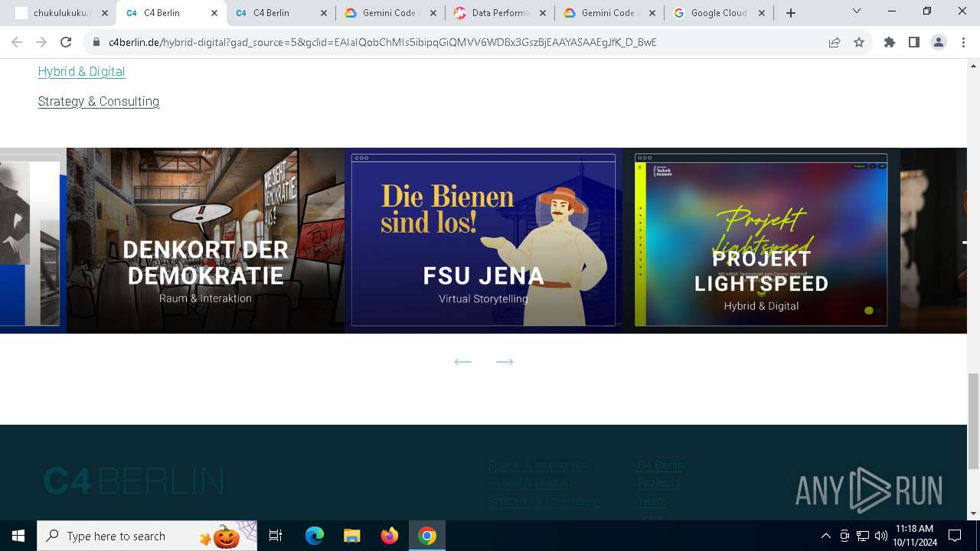Screen dimensions: 980x551
Task: Click the footer Space & Interaction link
Action: click(x=539, y=465)
